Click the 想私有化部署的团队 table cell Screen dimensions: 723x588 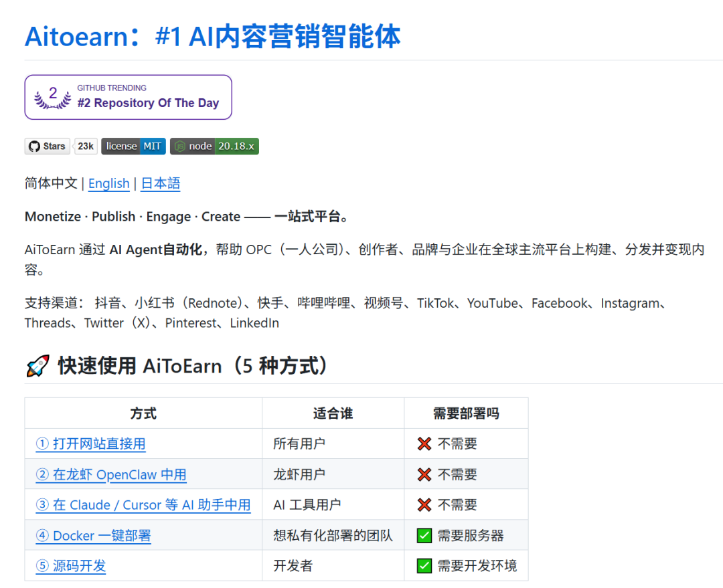[333, 535]
